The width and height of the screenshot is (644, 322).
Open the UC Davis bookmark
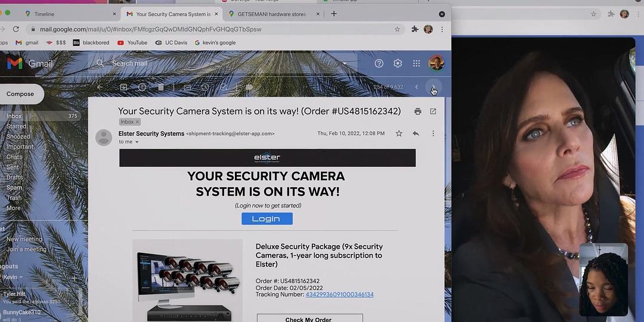click(x=171, y=43)
